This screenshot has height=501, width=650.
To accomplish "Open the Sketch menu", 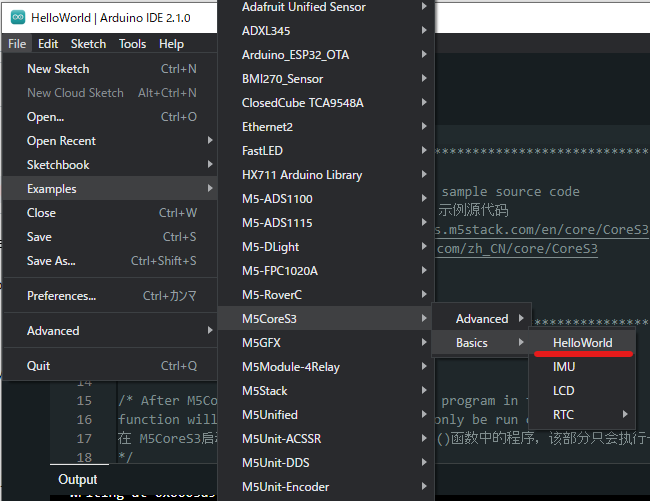I will [88, 44].
